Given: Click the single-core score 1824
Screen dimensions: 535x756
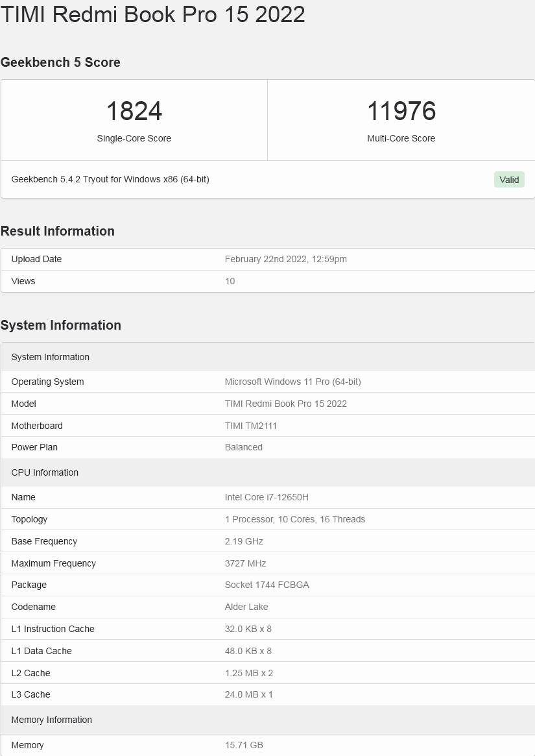Looking at the screenshot, I should [x=134, y=111].
